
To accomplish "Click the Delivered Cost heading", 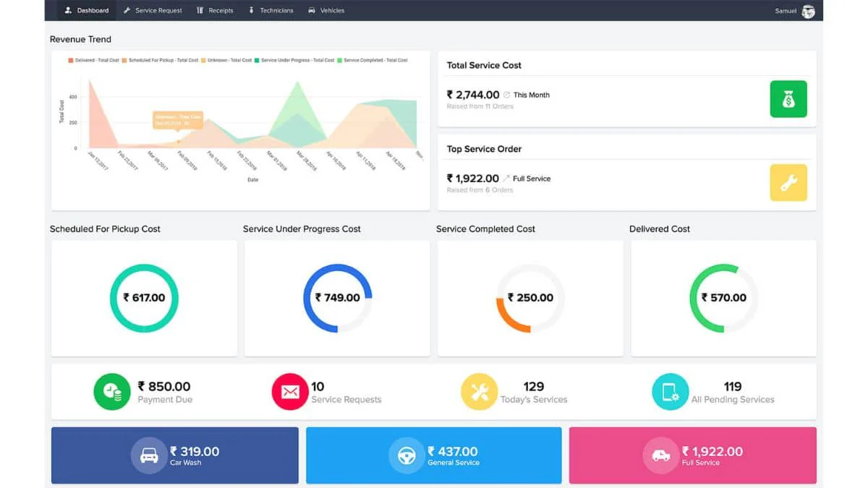I will 660,228.
